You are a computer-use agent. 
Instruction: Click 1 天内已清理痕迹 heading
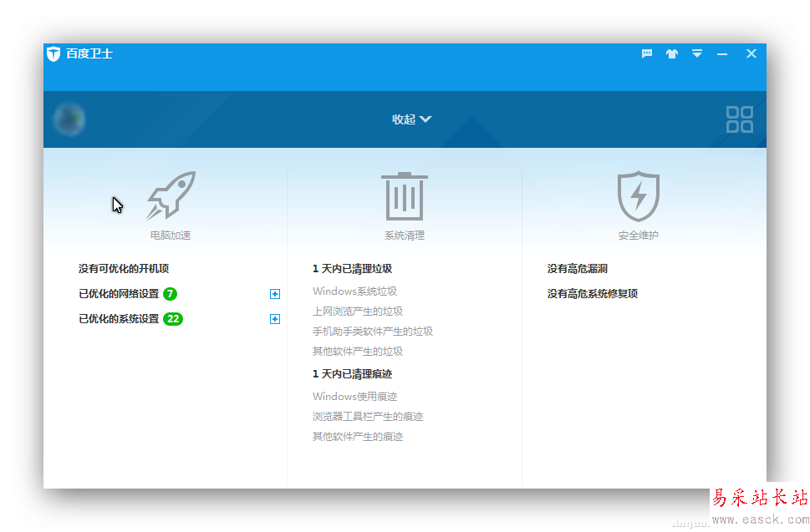pos(352,373)
